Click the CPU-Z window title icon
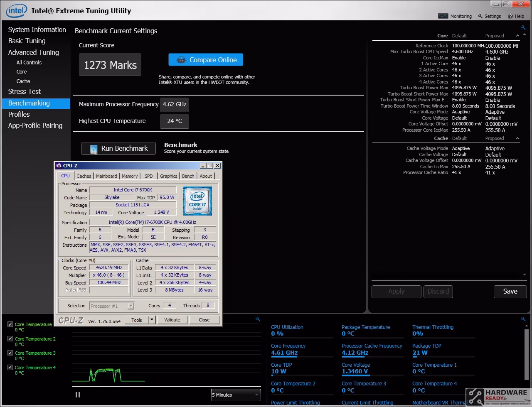Image resolution: width=532 pixels, height=407 pixels. coord(59,166)
